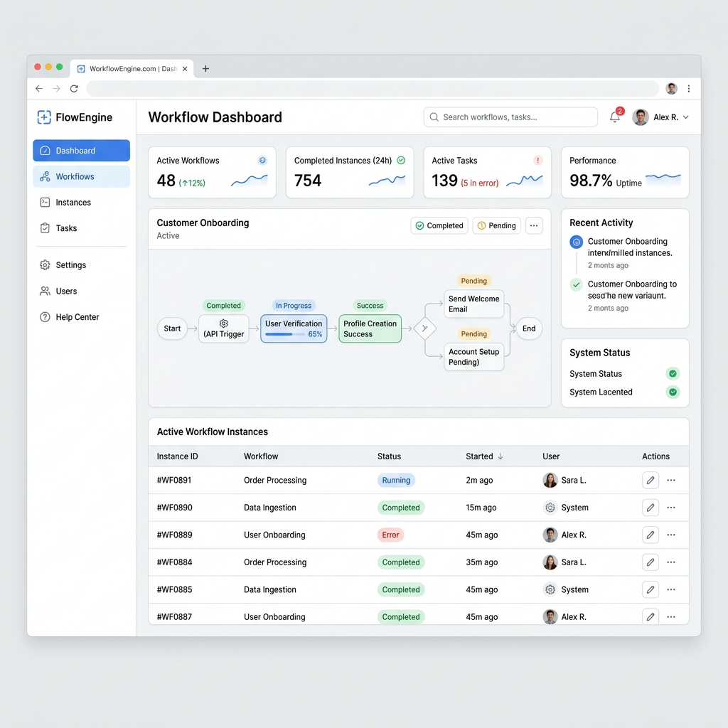
Task: Open more actions for #WF0885
Action: [671, 589]
